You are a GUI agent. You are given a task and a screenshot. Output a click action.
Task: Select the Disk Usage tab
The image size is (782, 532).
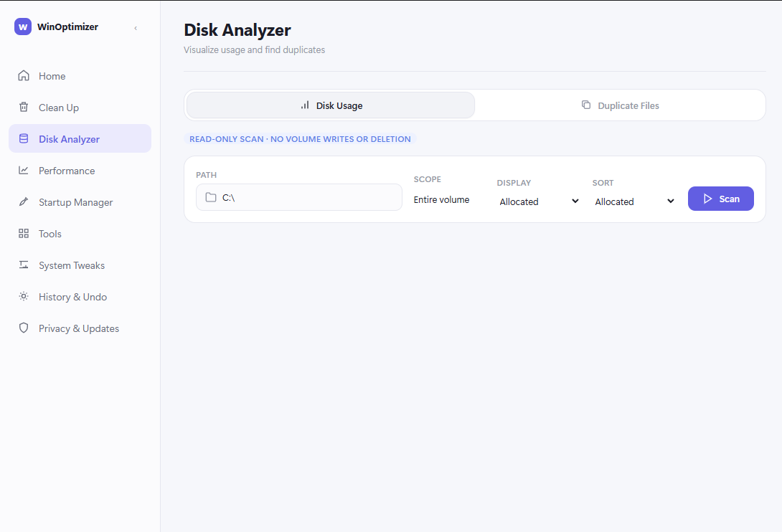331,105
